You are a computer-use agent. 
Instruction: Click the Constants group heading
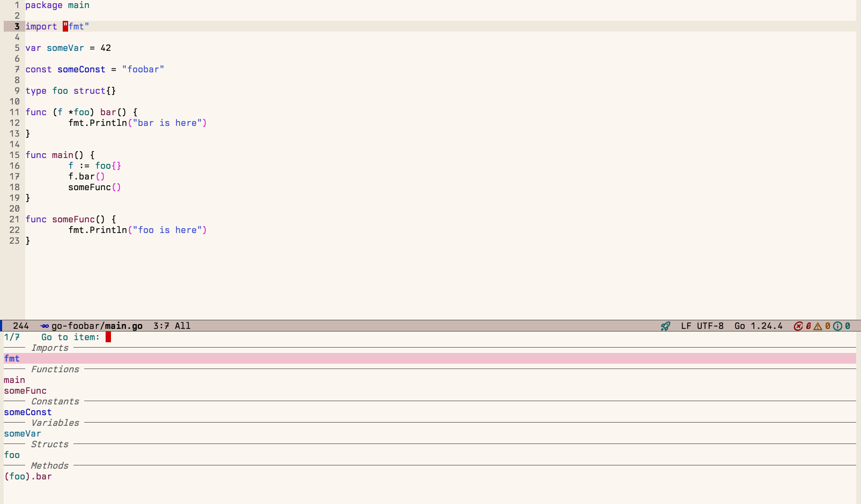(55, 401)
